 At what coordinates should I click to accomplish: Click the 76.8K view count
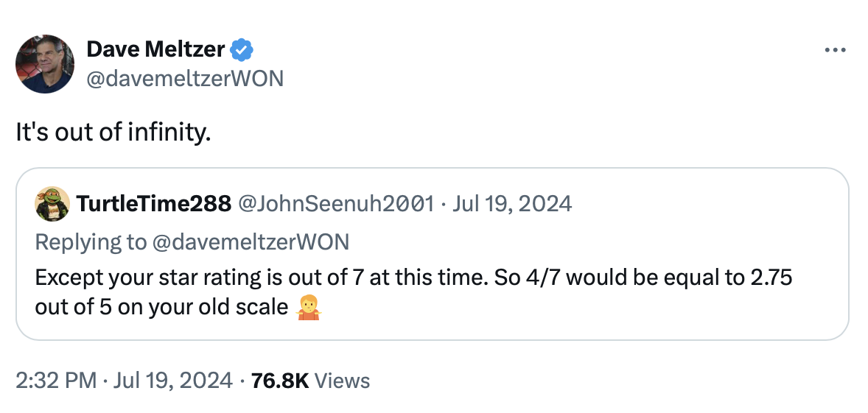click(280, 381)
